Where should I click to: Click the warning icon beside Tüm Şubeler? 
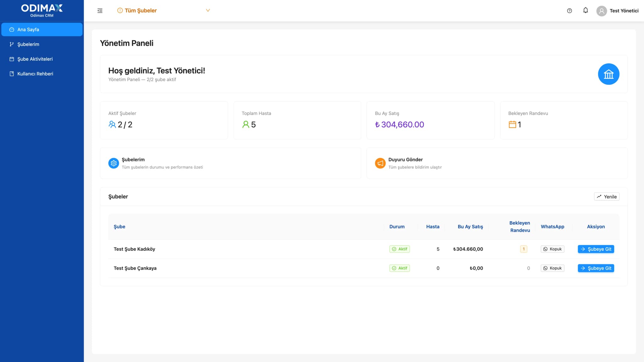point(120,10)
